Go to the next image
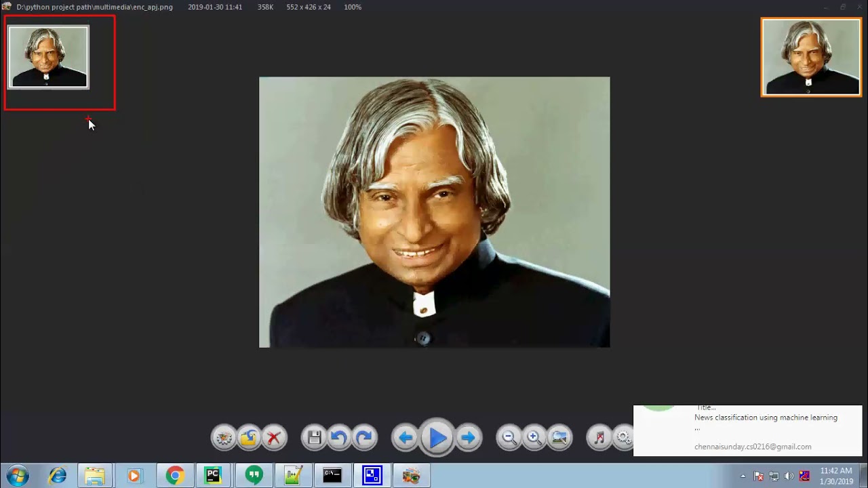 (x=469, y=439)
